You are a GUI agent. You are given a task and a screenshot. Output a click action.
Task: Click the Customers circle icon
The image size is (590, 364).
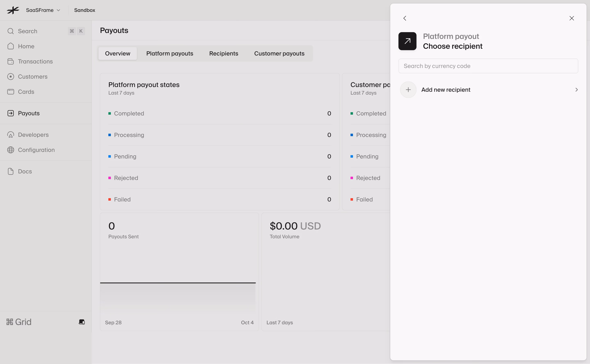[x=11, y=77]
